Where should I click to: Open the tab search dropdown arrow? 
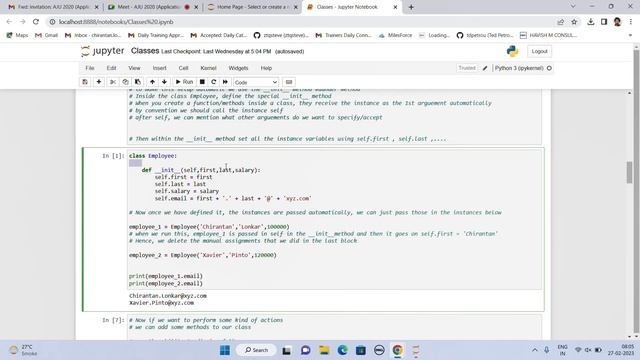(x=573, y=7)
